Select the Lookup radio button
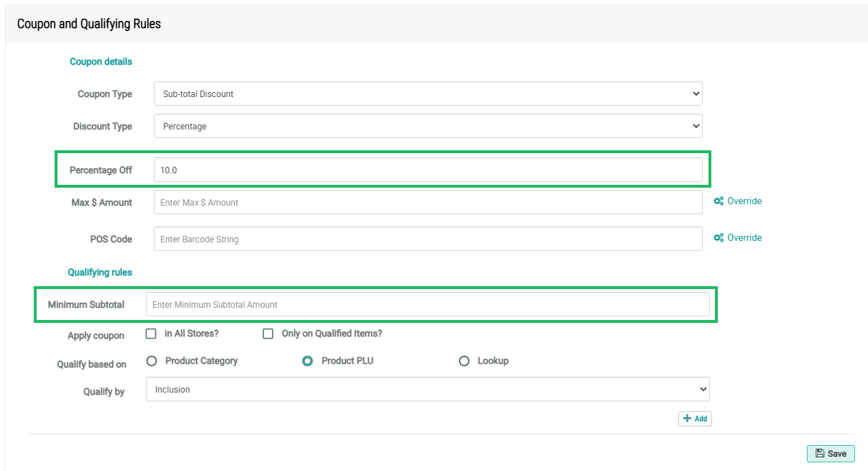Image resolution: width=868 pixels, height=471 pixels. click(x=464, y=361)
